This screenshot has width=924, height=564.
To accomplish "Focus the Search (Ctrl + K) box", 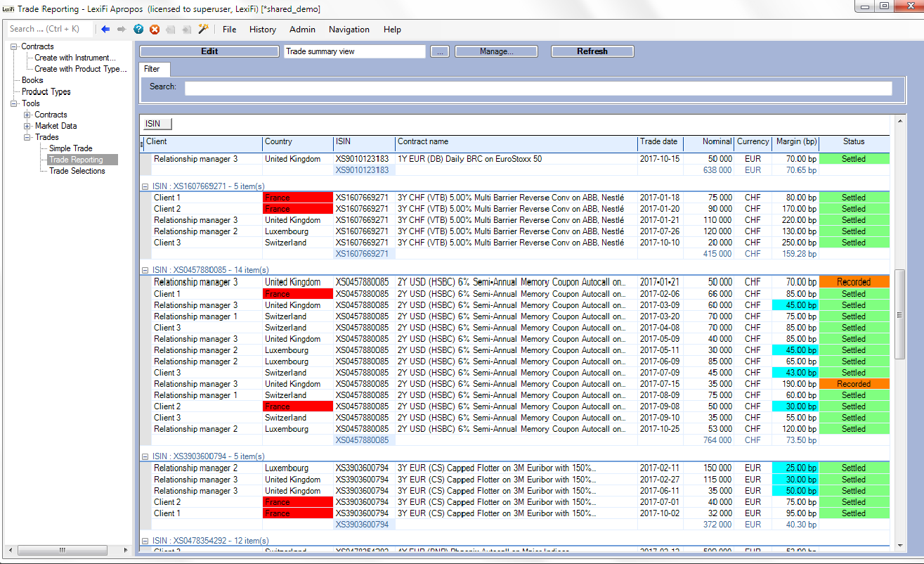I will click(x=50, y=29).
